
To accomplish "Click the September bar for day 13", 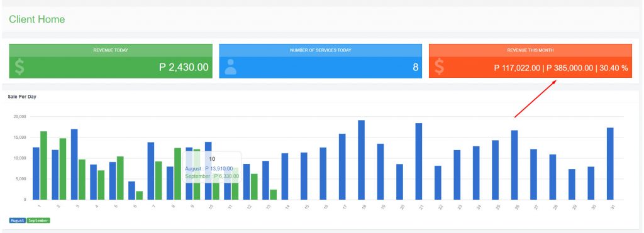I will (273, 195).
